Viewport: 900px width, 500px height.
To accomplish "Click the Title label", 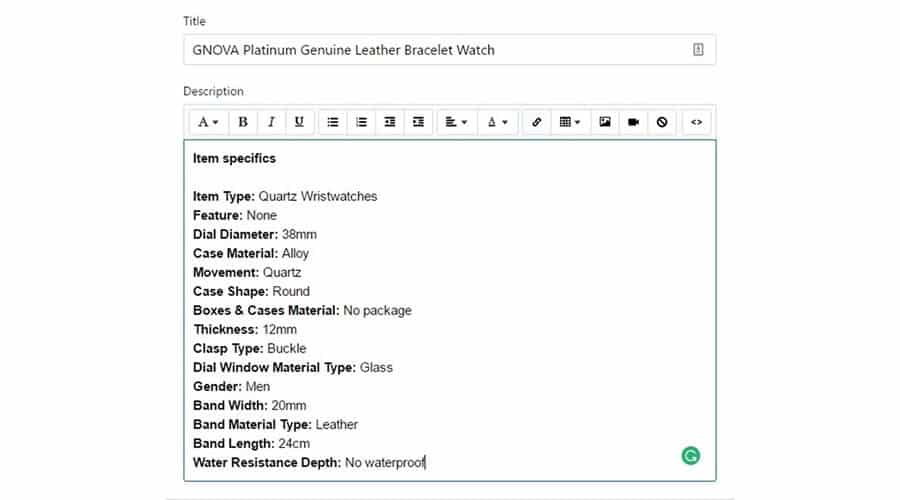I will tap(195, 21).
